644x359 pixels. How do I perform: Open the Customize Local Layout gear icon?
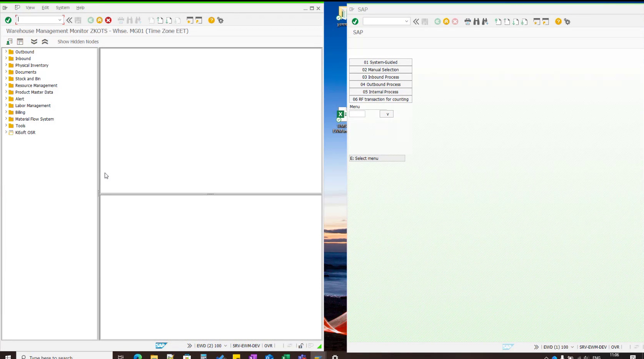point(220,20)
